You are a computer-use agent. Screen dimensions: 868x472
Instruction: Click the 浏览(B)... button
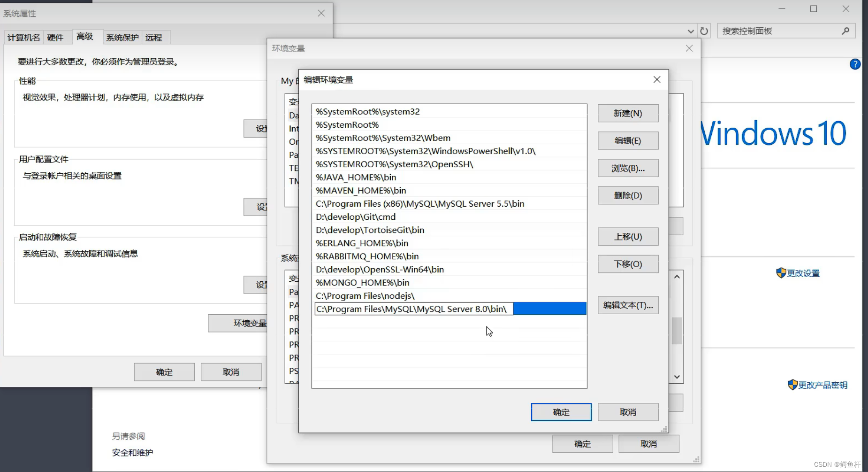point(628,168)
